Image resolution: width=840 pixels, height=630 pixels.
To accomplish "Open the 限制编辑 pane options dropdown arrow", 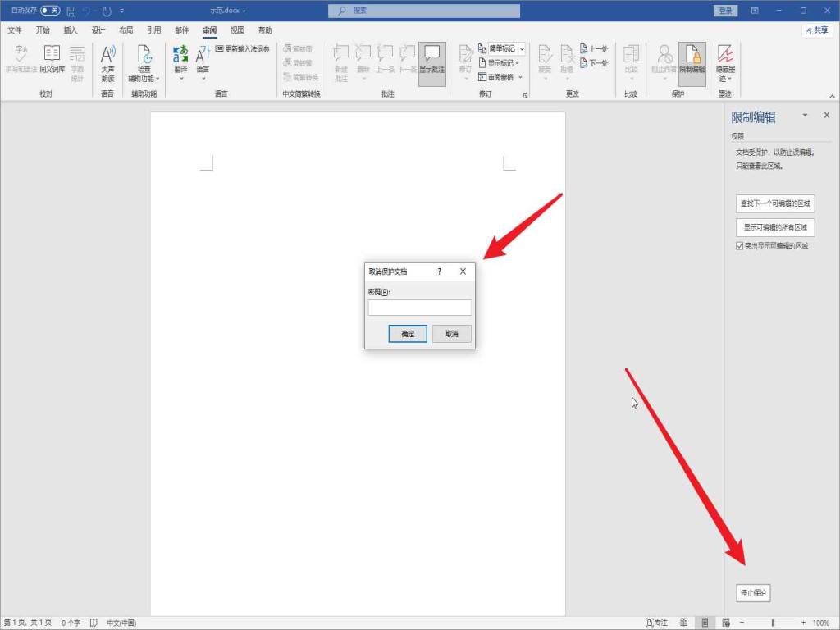I will (x=805, y=116).
